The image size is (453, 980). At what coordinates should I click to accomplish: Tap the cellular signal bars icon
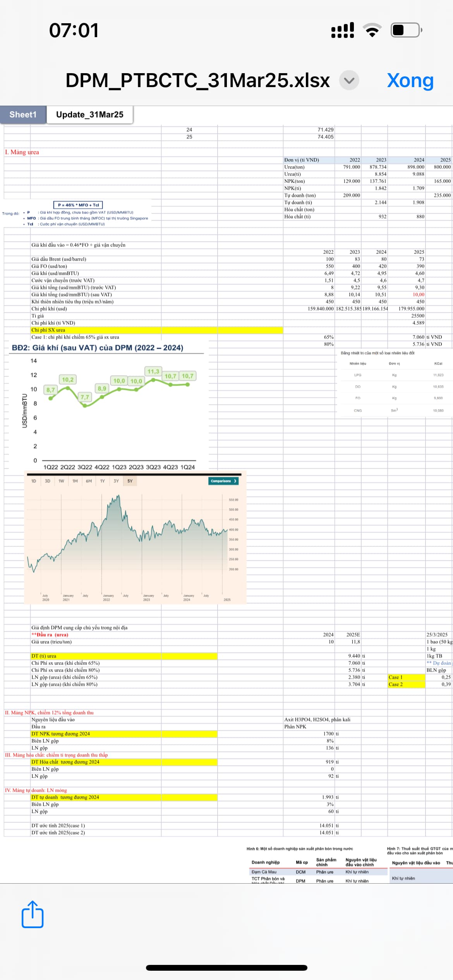pos(343,30)
